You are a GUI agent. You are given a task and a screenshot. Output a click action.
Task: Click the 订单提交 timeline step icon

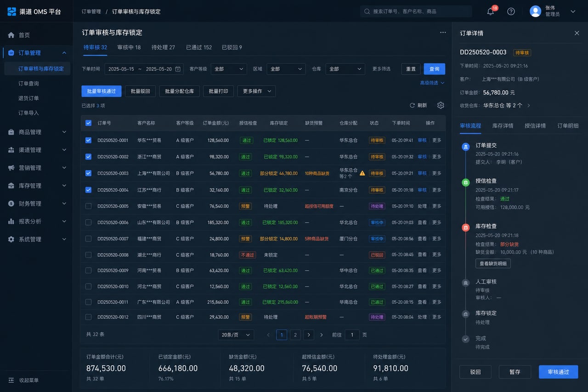(x=466, y=147)
